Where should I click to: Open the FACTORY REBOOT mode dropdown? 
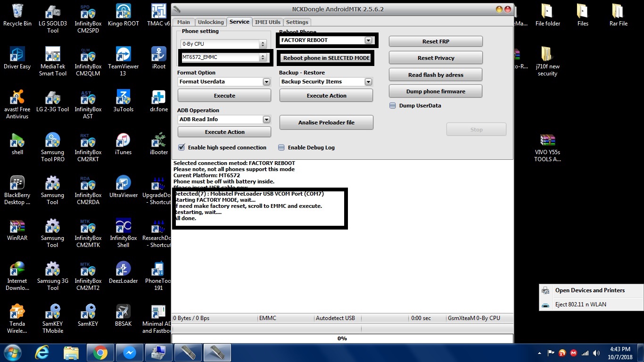(327, 41)
